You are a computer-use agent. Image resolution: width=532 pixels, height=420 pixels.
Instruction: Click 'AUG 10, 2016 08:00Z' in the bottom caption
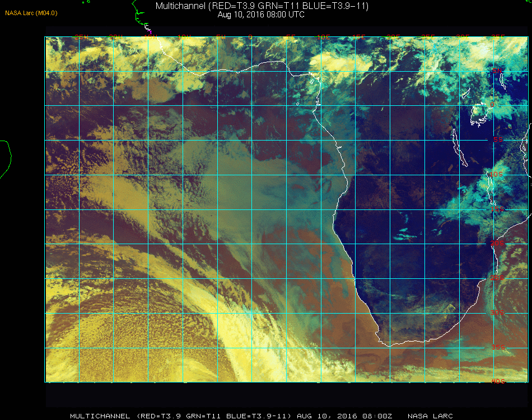tap(344, 416)
